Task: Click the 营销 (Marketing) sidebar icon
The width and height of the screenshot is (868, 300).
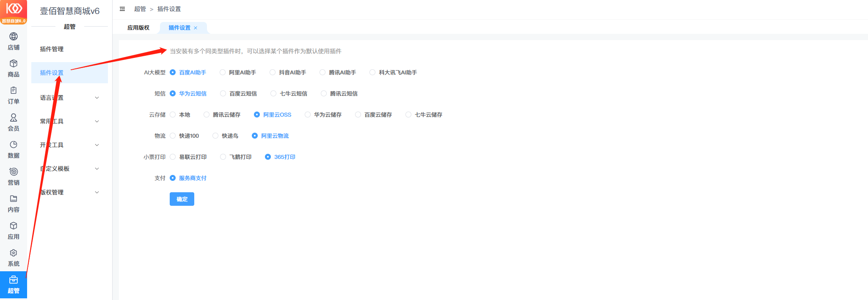Action: point(14,177)
